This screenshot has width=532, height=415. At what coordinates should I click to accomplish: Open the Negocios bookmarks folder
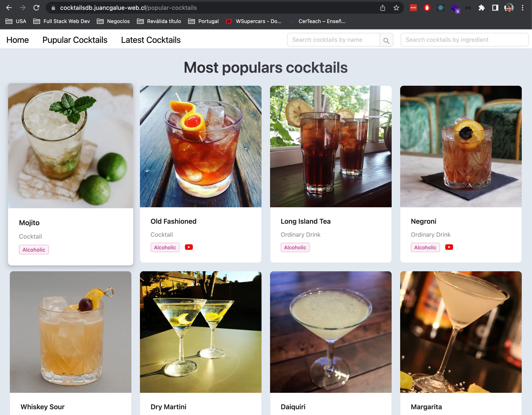tap(113, 21)
